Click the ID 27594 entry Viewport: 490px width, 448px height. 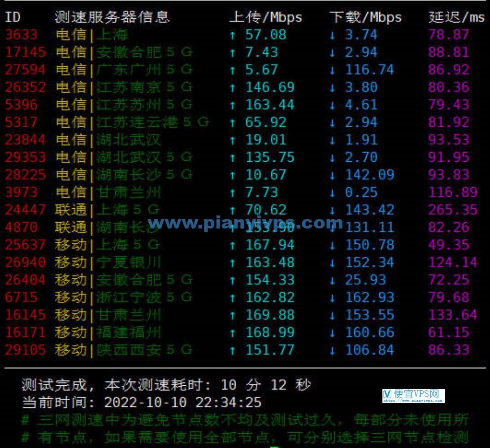(x=25, y=69)
